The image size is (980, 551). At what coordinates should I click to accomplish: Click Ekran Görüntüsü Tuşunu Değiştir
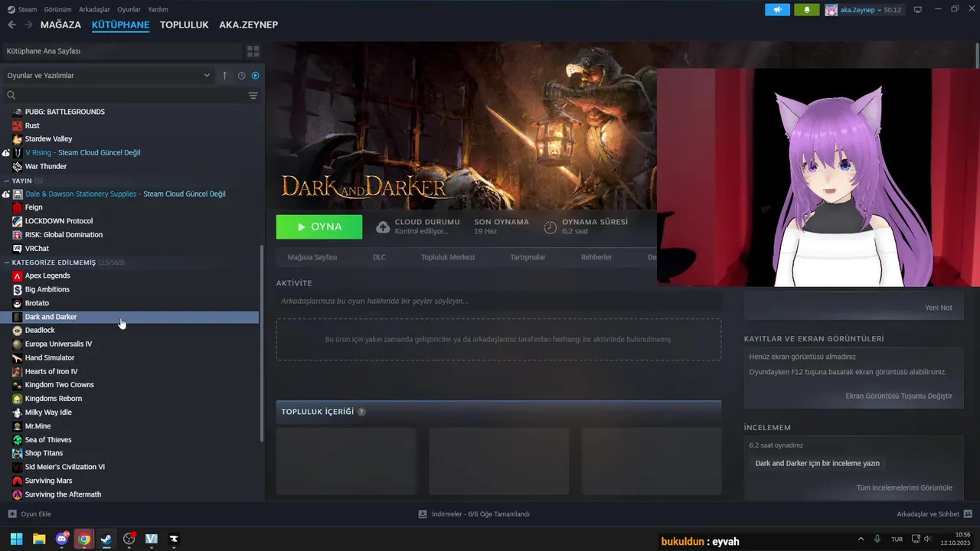click(x=899, y=396)
